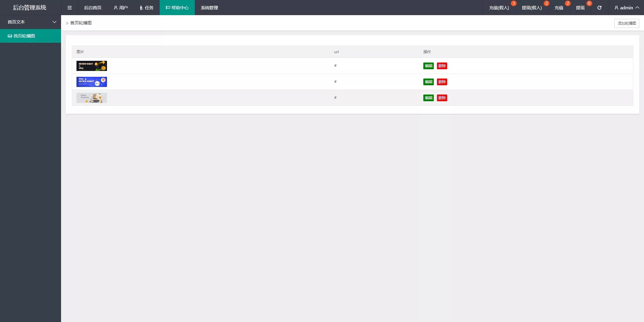
Task: Delete the Online Shopping banner row
Action: (442, 98)
